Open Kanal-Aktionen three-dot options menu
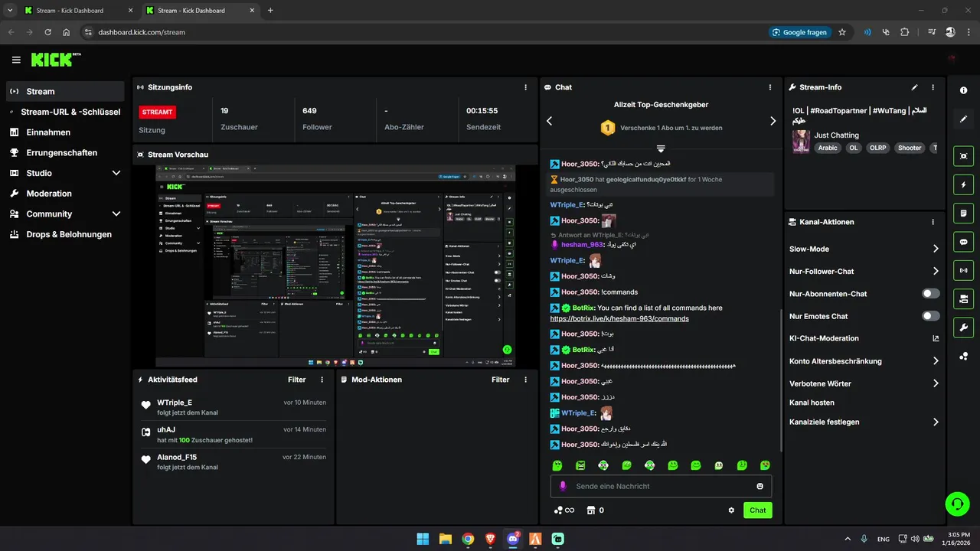 pyautogui.click(x=933, y=222)
